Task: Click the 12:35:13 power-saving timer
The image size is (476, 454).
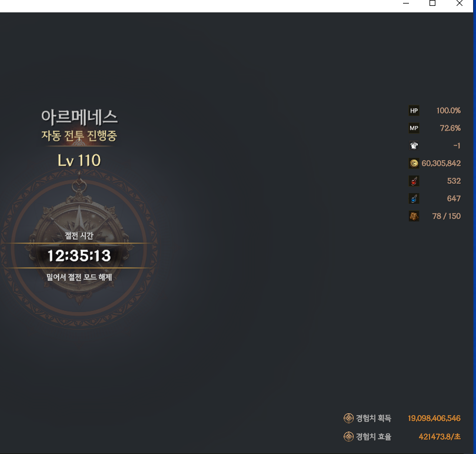Action: click(79, 256)
